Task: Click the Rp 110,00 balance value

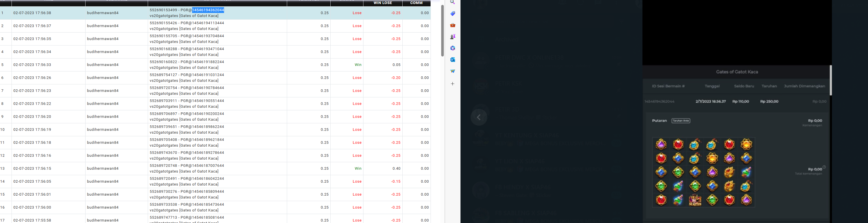Action: tap(741, 101)
